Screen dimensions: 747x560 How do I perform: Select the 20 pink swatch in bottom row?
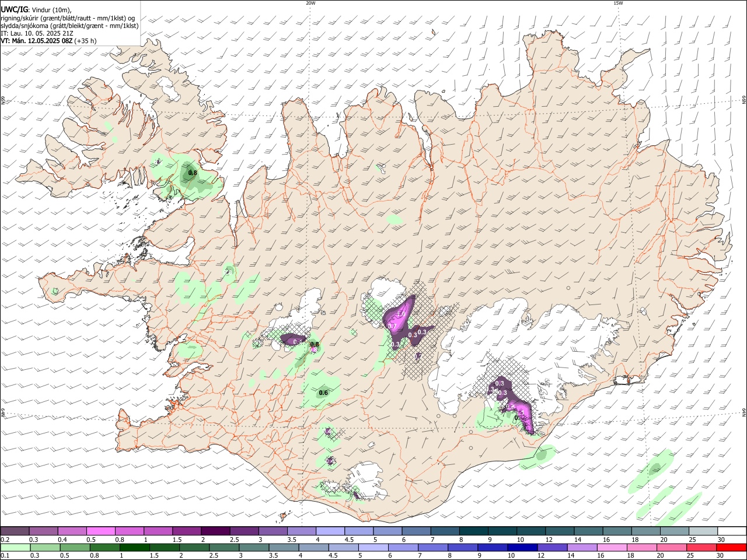(671, 548)
